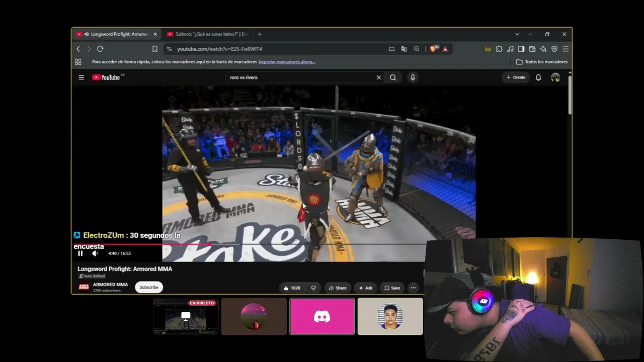Close the Longsword Profight tab

155,34
